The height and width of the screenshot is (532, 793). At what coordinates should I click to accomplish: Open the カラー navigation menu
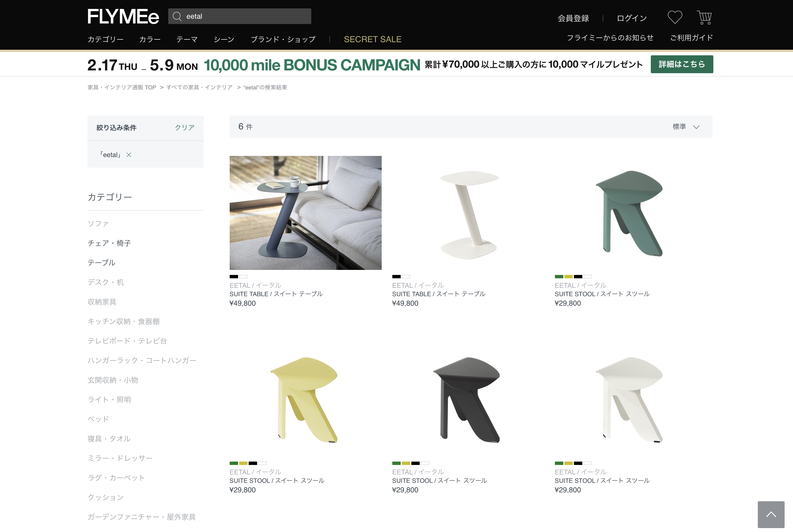tap(150, 39)
